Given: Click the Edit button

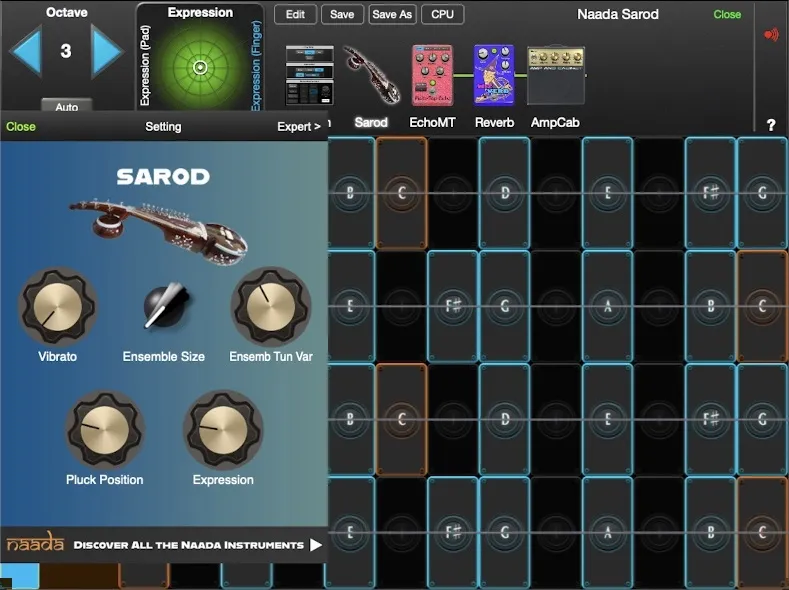Looking at the screenshot, I should coord(295,14).
